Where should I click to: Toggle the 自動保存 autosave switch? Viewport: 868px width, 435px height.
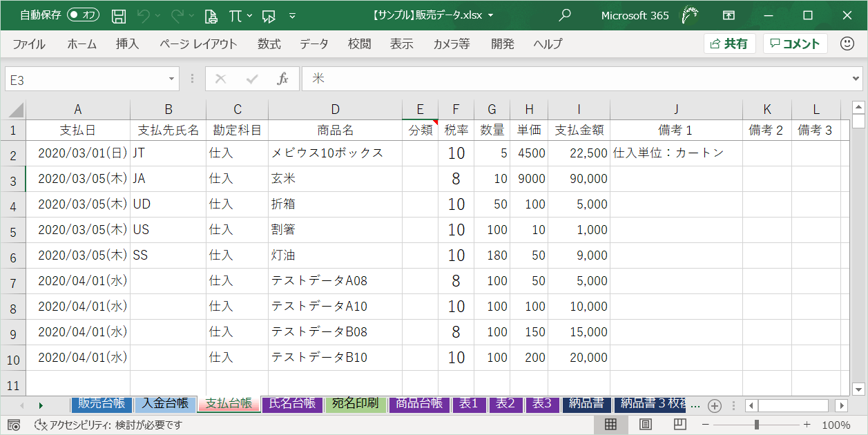pyautogui.click(x=83, y=15)
